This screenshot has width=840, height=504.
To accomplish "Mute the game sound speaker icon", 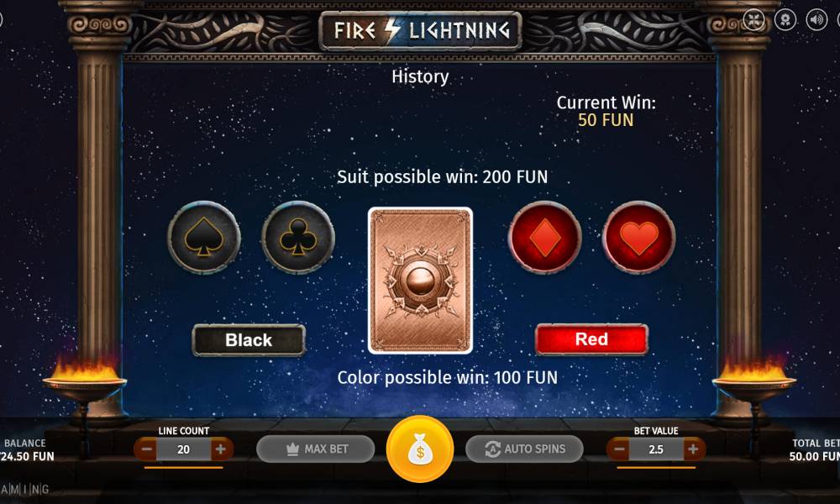I will [x=816, y=20].
